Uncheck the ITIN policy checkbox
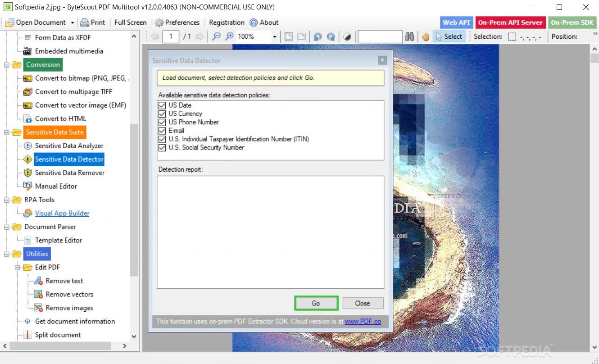599x364 pixels. pyautogui.click(x=162, y=139)
